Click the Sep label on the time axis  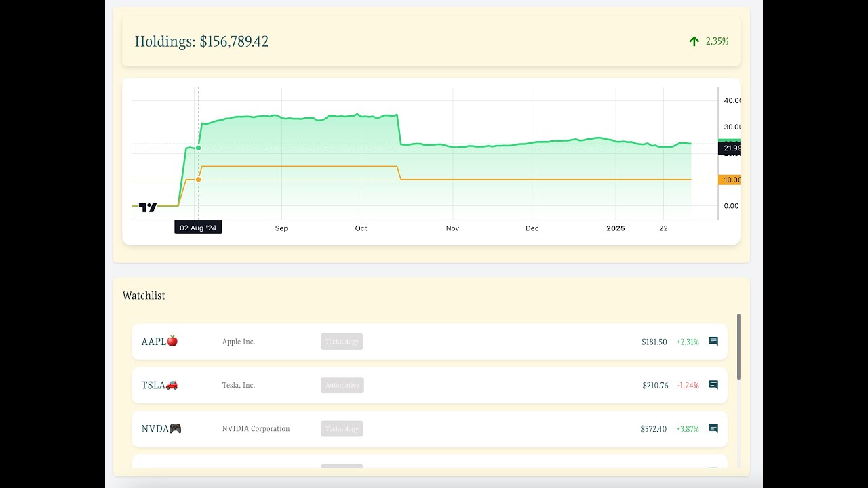point(281,228)
